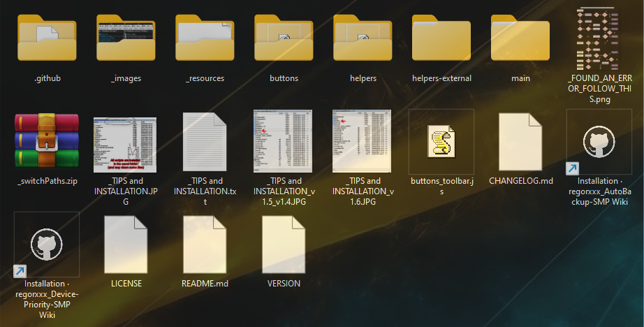Screen dimensions: 644x327
Task: Select the helpers folder icon
Action: [x=363, y=38]
